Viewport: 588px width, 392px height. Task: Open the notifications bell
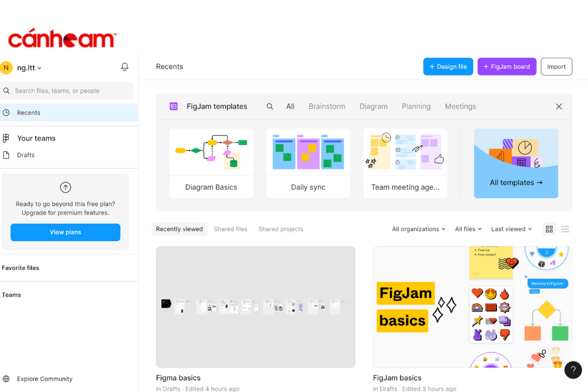pyautogui.click(x=124, y=67)
